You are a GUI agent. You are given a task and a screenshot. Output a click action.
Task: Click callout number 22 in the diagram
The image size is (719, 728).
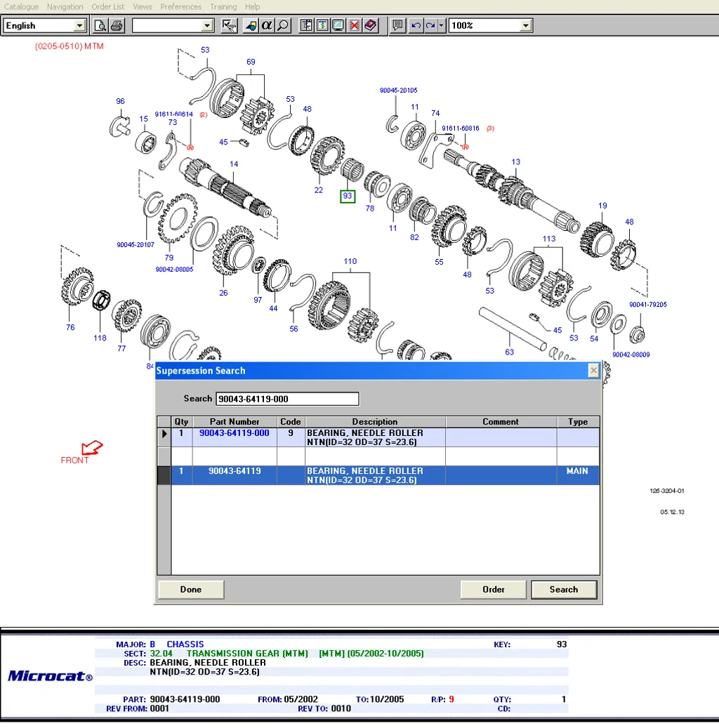point(318,190)
